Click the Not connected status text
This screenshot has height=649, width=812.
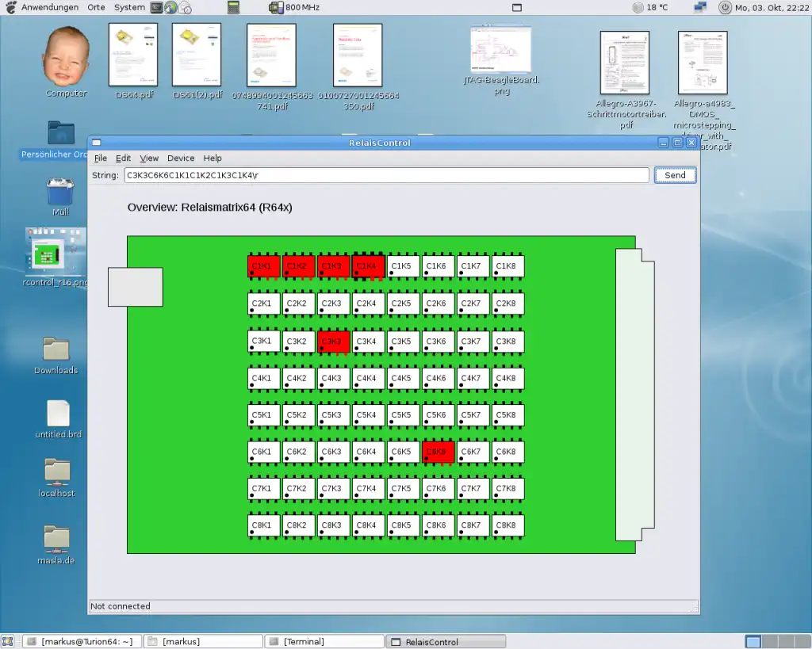tap(121, 606)
